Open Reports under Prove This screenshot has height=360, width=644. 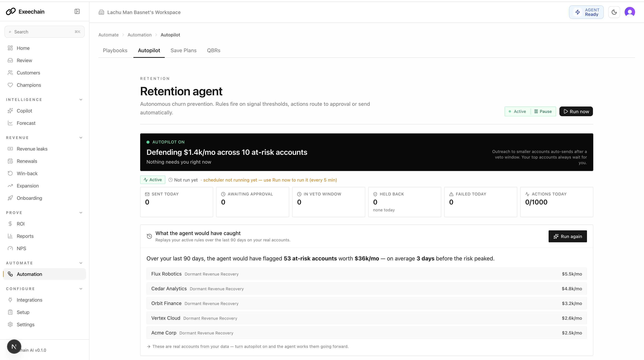point(45,236)
